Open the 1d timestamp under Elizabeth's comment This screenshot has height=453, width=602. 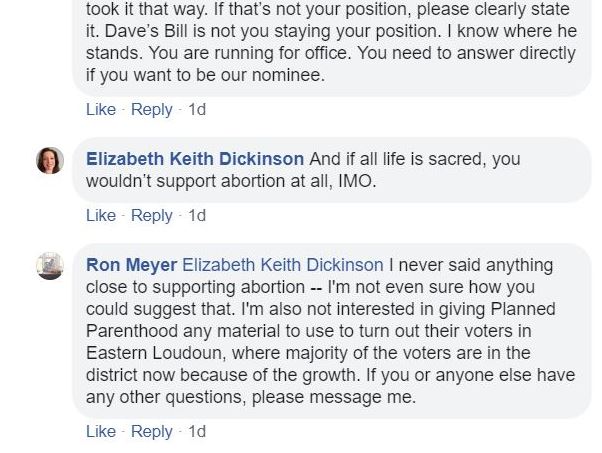click(x=197, y=215)
